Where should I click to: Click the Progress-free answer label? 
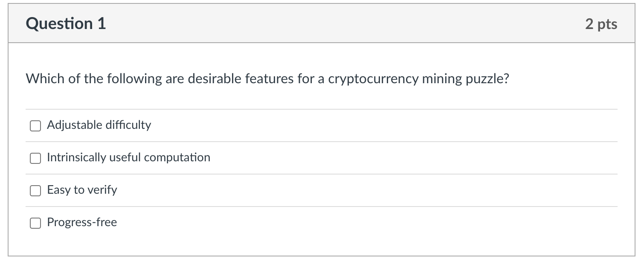click(x=82, y=222)
